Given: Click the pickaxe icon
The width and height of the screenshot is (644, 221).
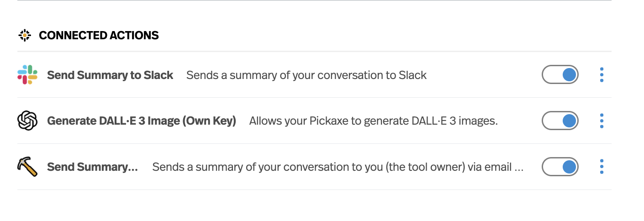Looking at the screenshot, I should pyautogui.click(x=27, y=167).
